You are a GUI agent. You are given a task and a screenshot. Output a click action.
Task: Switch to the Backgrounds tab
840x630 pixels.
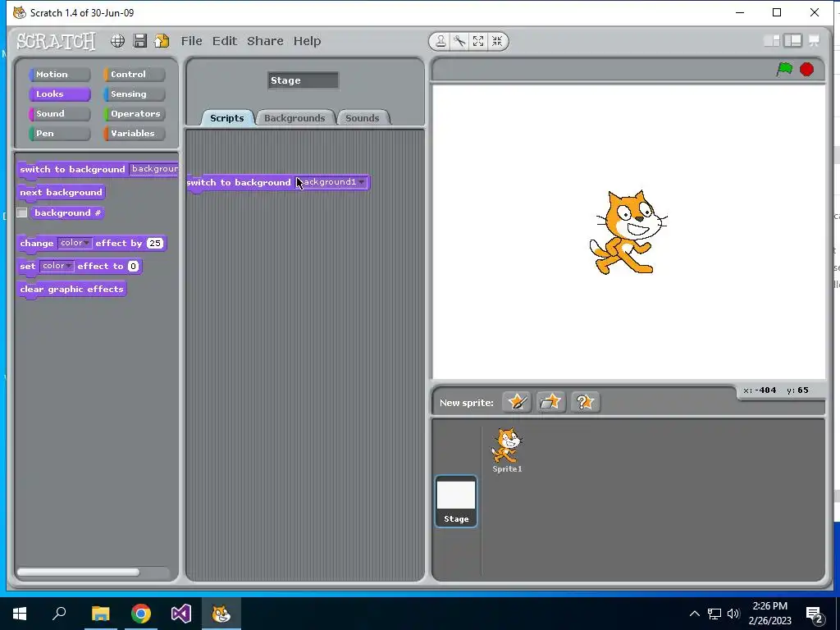click(294, 118)
